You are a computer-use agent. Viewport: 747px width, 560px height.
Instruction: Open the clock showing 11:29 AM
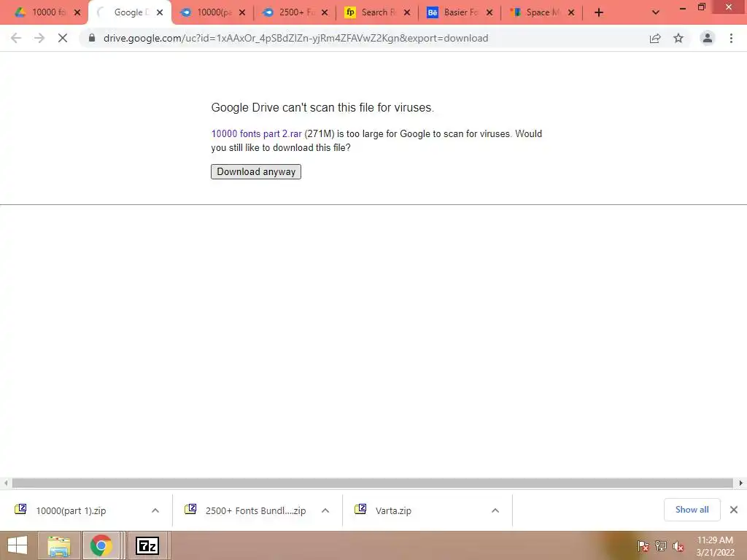coord(715,546)
